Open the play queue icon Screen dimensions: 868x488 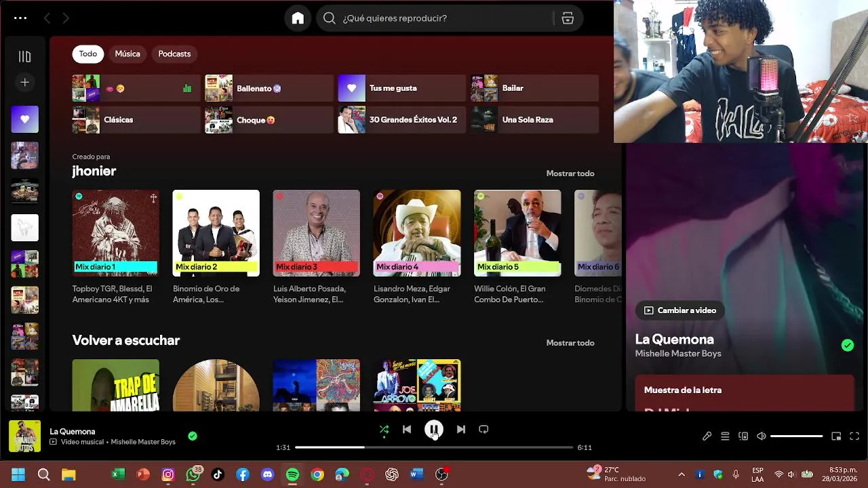coord(725,436)
